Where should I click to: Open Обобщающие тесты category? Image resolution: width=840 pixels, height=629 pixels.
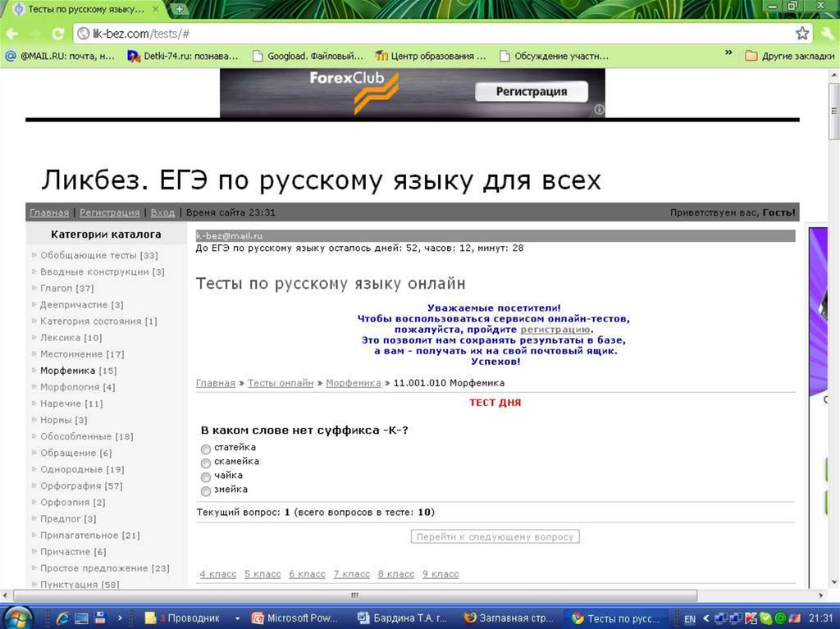point(89,256)
